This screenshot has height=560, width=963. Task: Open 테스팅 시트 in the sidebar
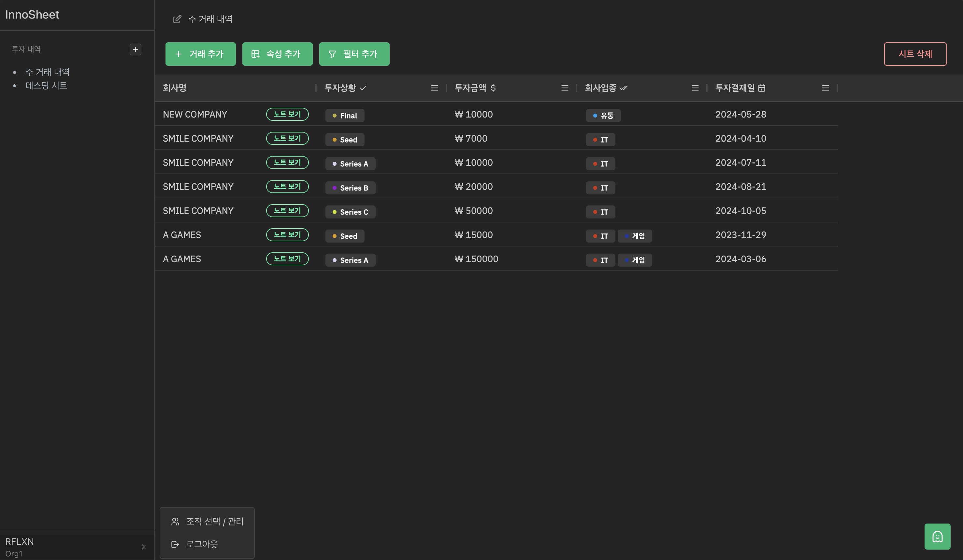point(46,86)
